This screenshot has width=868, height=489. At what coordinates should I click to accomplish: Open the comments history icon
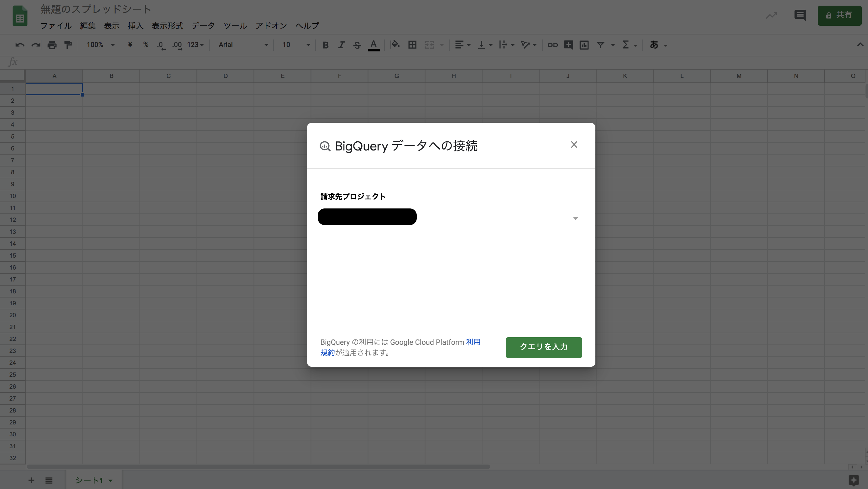point(800,15)
